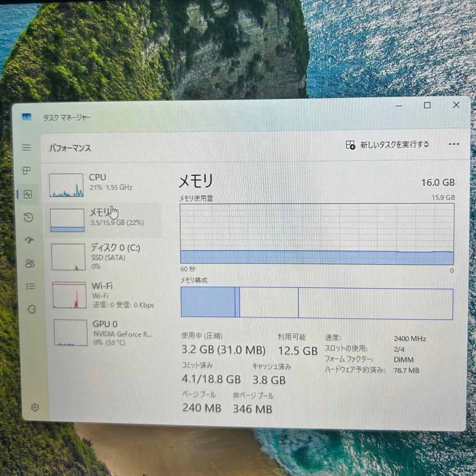Open the Processes panel icon
The height and width of the screenshot is (476, 476).
[26, 171]
